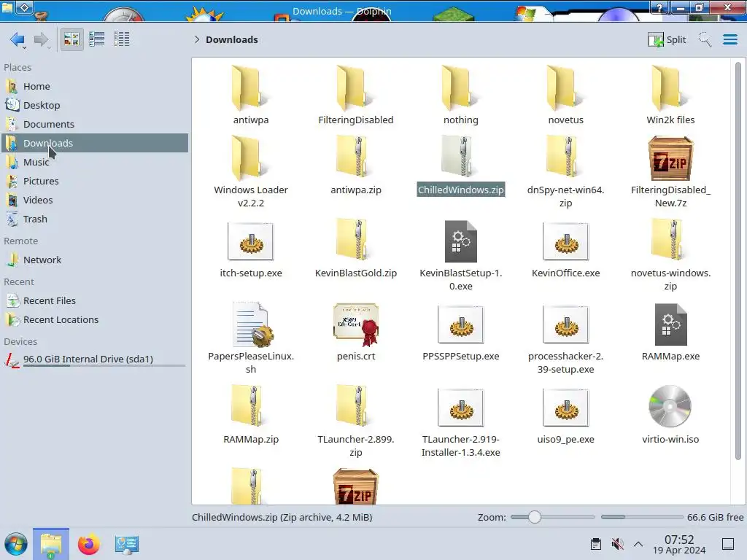Expand the breadcrumb chevron before Downloads
Screen dimensions: 747x560
coord(197,39)
